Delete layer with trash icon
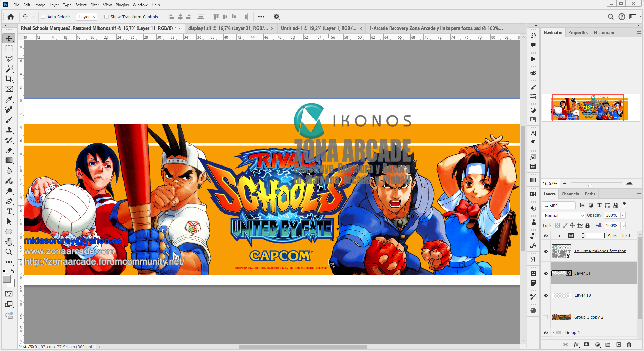This screenshot has height=351, width=644. click(x=629, y=344)
